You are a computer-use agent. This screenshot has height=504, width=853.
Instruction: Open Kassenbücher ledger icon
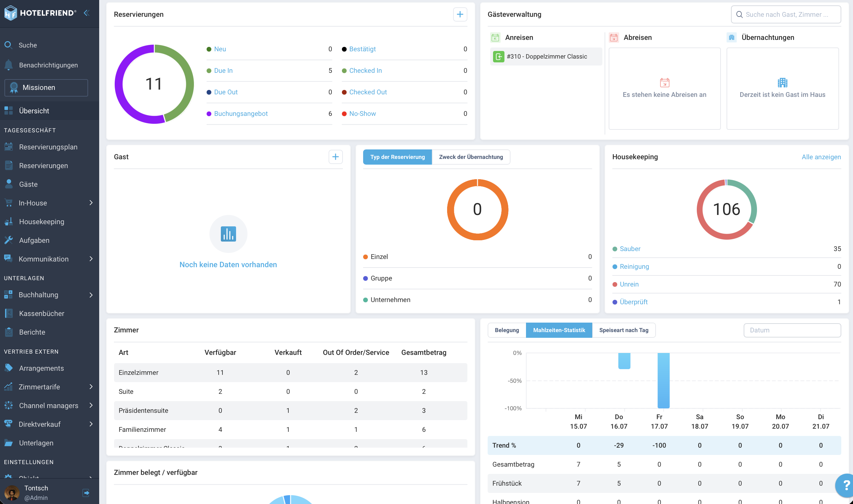click(9, 313)
